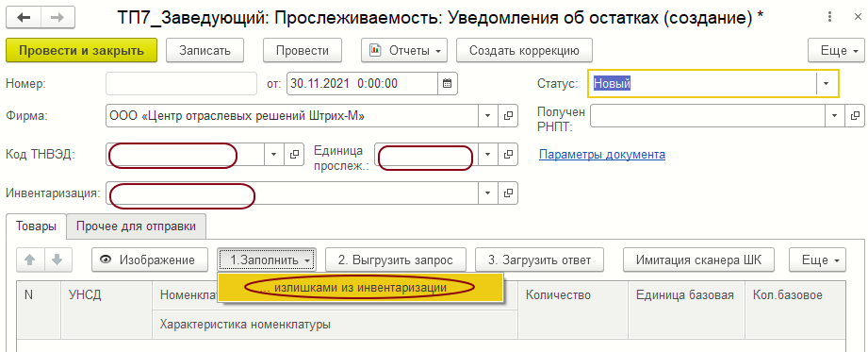Click the Единица прослеж. input field
Screen dimensions: 868x352
click(x=426, y=154)
